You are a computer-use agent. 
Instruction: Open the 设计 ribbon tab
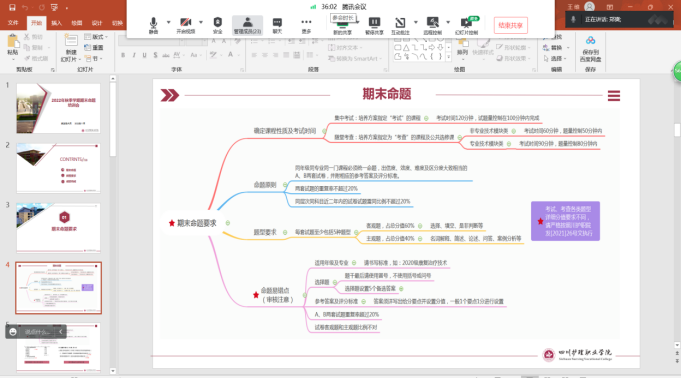point(97,23)
